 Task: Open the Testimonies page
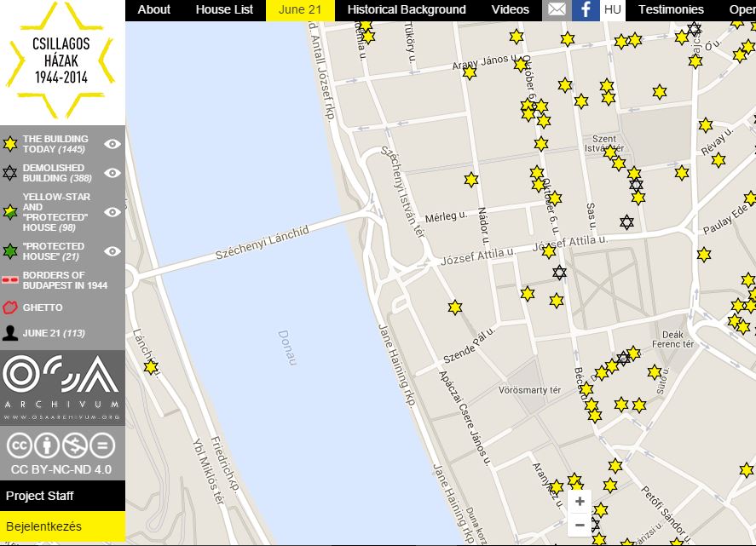671,9
